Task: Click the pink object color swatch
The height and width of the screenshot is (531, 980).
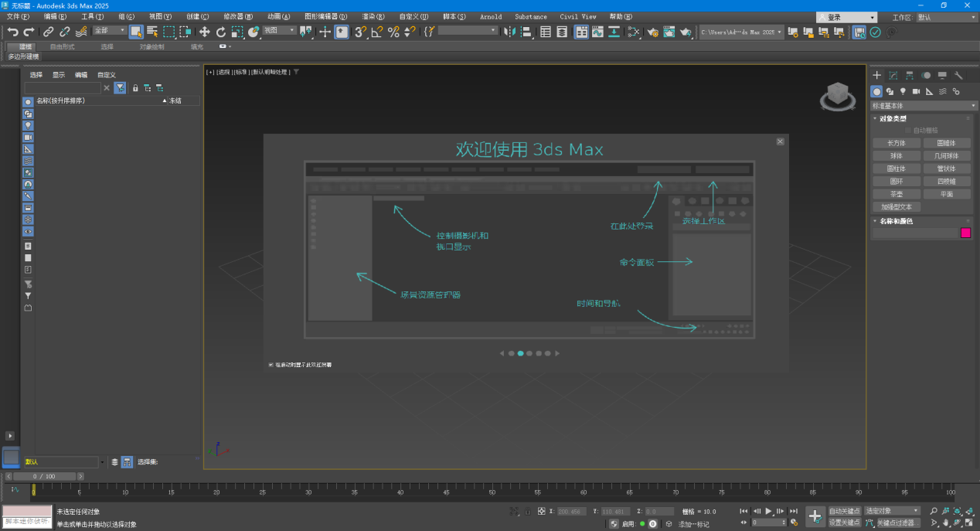Action: pyautogui.click(x=965, y=233)
